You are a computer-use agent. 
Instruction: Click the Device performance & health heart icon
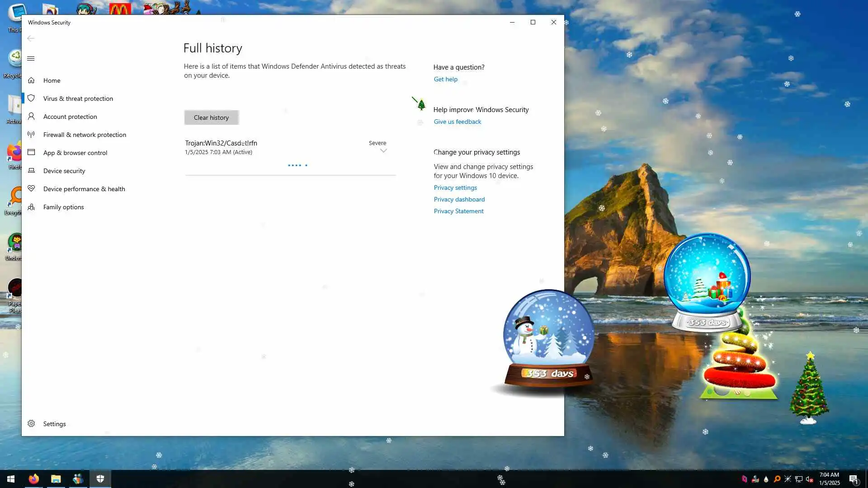click(x=31, y=189)
